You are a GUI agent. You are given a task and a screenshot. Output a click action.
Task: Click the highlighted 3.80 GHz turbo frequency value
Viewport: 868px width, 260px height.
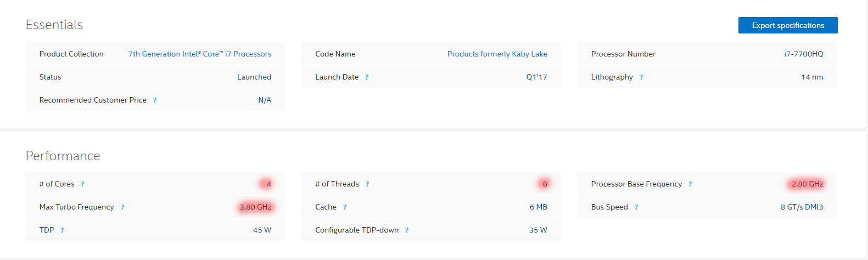[255, 207]
